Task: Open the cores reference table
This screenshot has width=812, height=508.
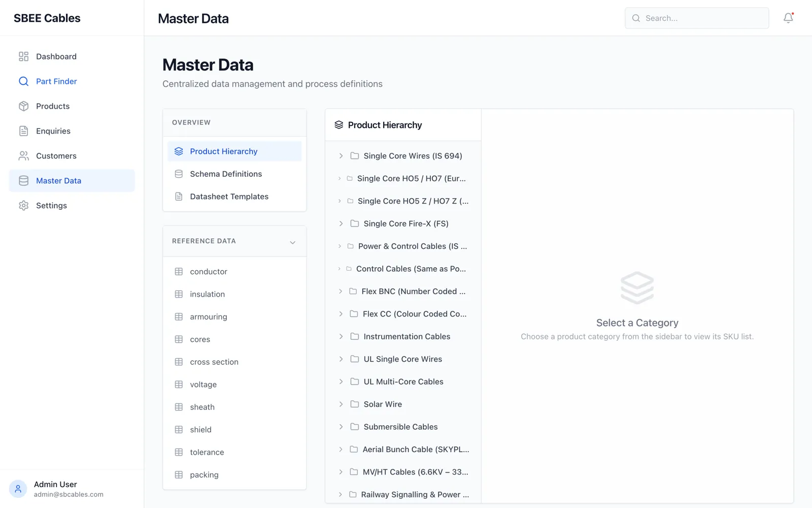Action: pyautogui.click(x=234, y=339)
